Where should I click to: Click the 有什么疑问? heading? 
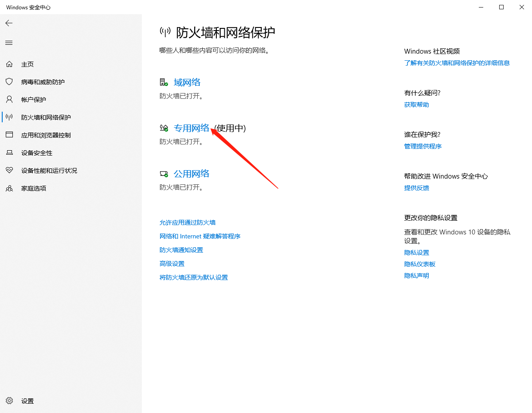click(422, 93)
